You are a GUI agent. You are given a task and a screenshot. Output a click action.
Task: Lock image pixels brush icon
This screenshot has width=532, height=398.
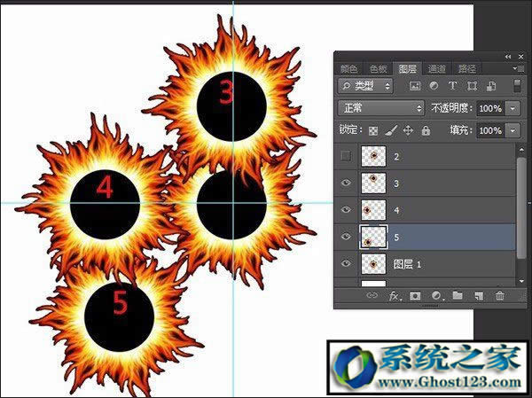[x=391, y=130]
